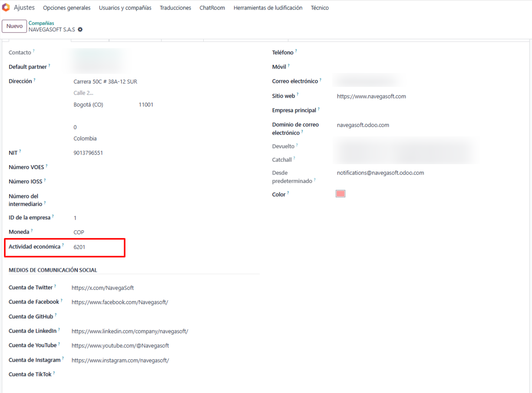Open the LinkedIn company URL
The height and width of the screenshot is (393, 532).
click(x=130, y=331)
